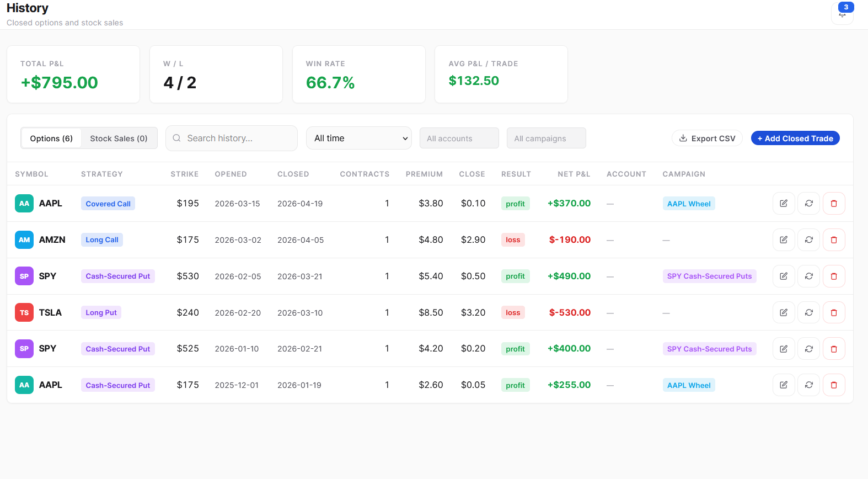Click the AAPL avatar icon in Covered Call row
The width and height of the screenshot is (868, 479).
pos(24,204)
